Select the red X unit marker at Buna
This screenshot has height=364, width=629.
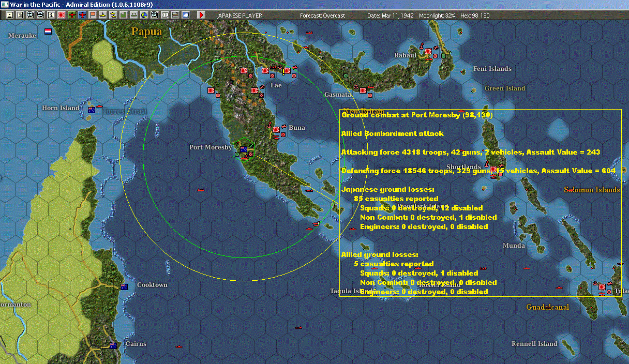click(283, 134)
